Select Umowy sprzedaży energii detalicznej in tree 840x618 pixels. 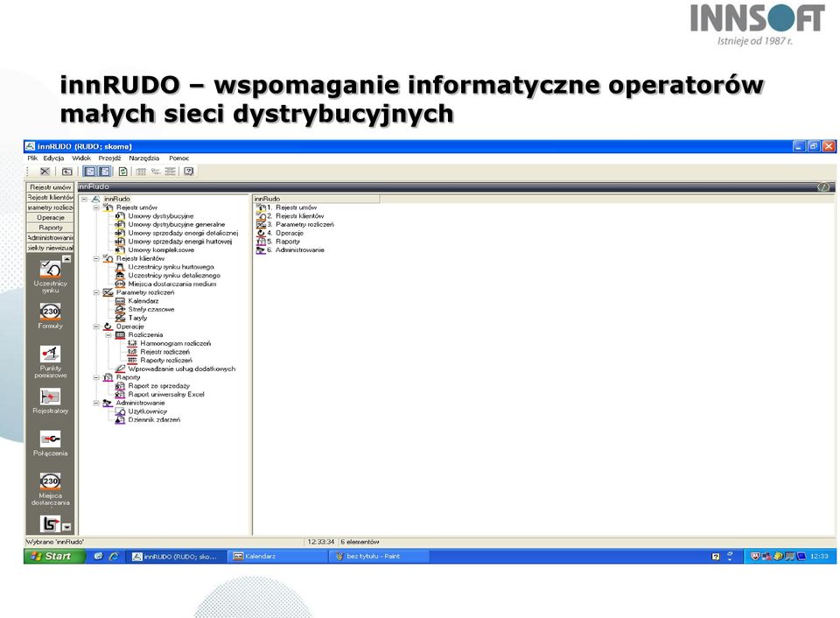click(x=183, y=233)
